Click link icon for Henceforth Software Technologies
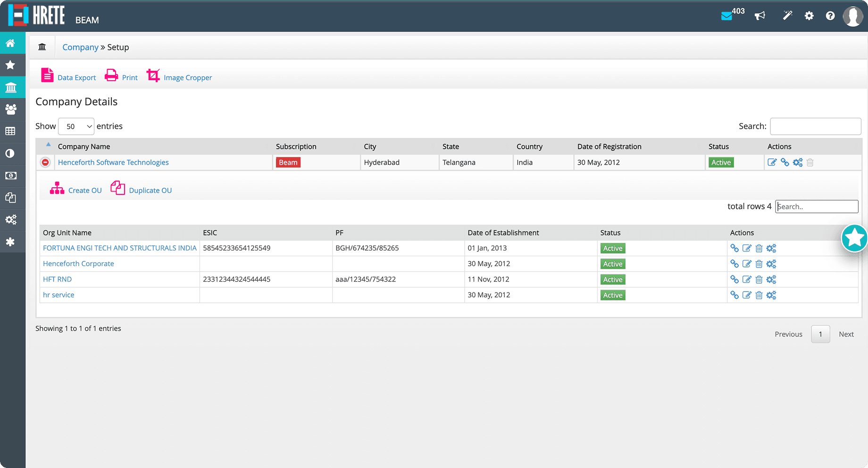The height and width of the screenshot is (468, 868). tap(785, 162)
